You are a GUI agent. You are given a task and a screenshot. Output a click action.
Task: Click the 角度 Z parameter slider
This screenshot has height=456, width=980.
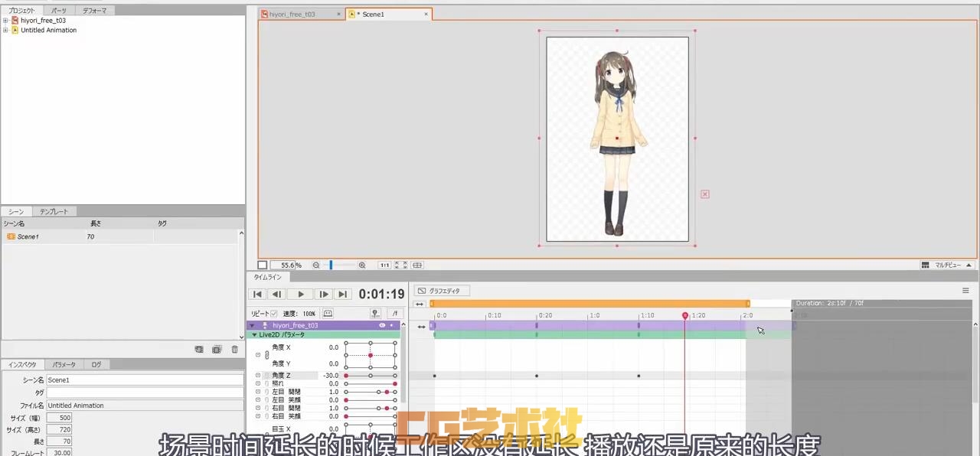tap(371, 376)
